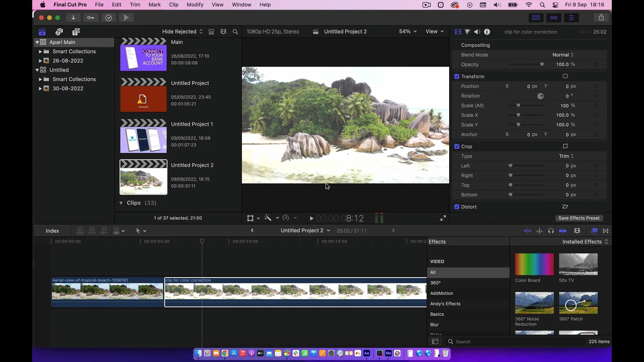
Task: Expand the 26-08-2022 event
Action: click(x=40, y=61)
